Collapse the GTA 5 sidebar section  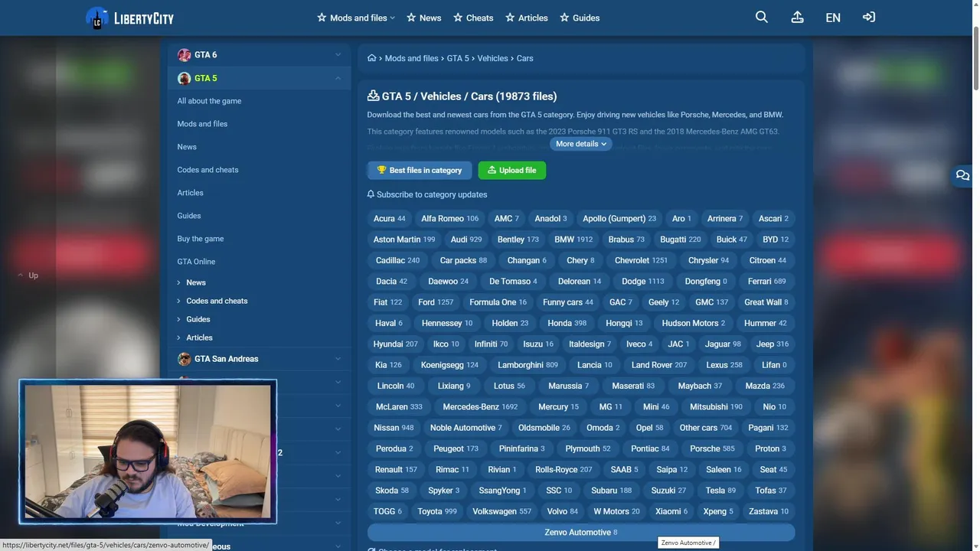(x=260, y=78)
